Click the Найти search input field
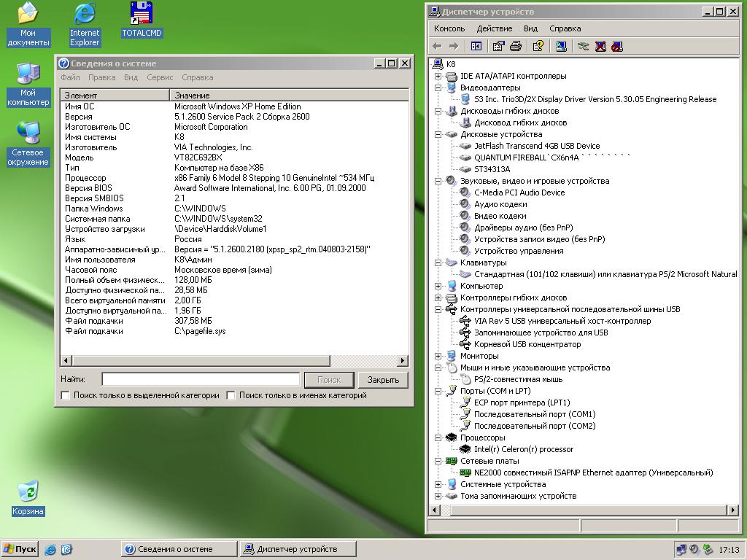 [201, 379]
